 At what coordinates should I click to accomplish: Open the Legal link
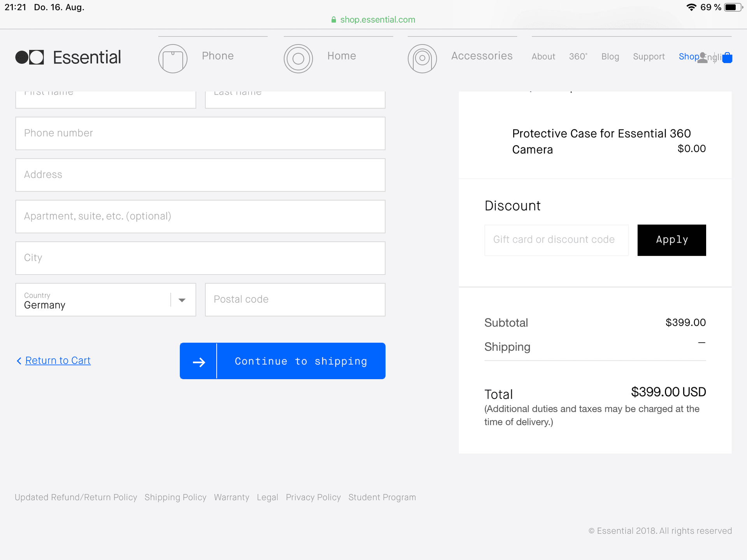(x=267, y=497)
